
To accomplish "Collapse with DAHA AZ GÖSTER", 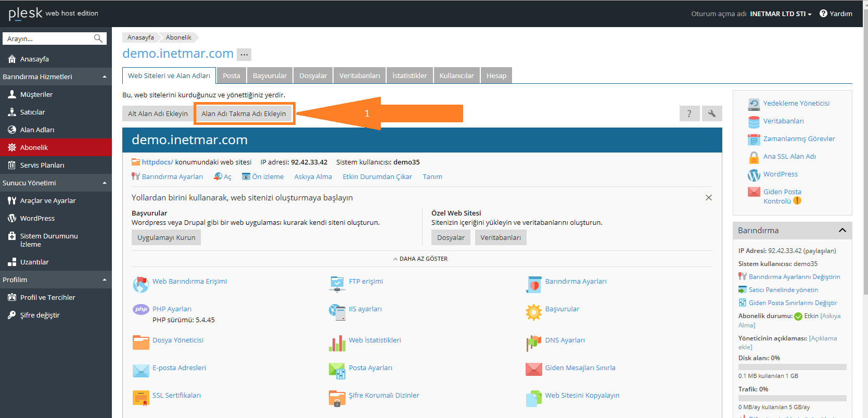I will click(420, 259).
